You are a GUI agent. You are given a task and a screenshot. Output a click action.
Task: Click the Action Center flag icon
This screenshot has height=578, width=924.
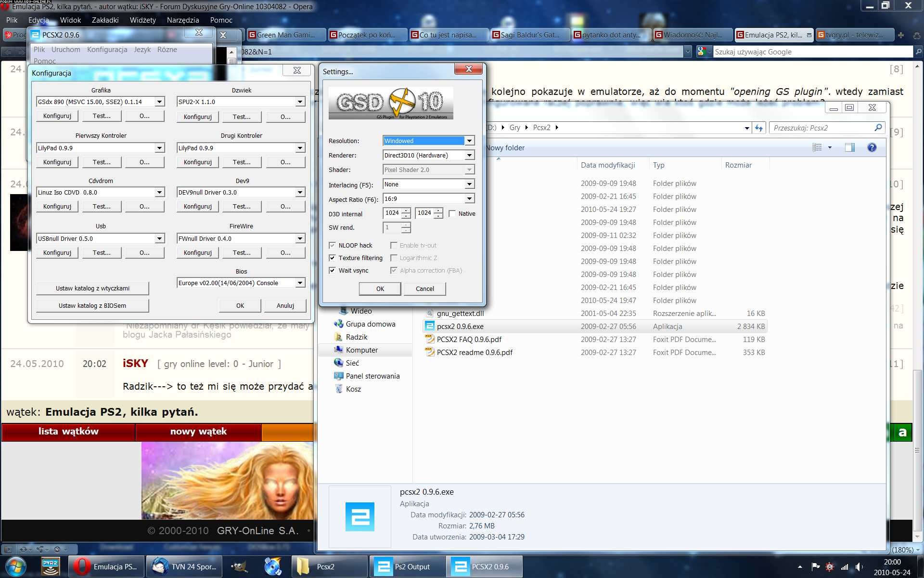pos(815,567)
